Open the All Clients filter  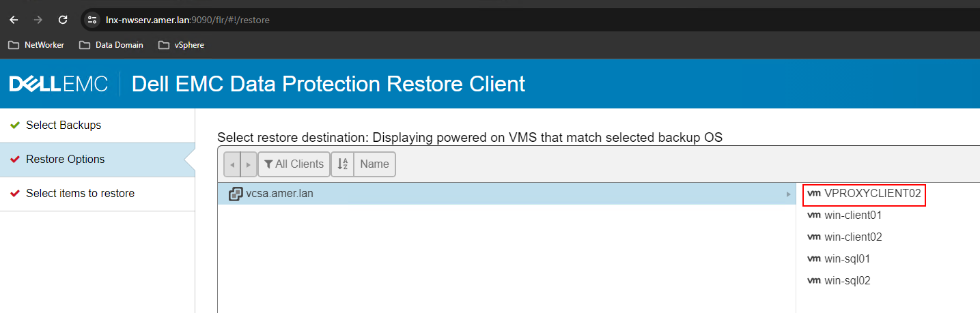tap(294, 164)
